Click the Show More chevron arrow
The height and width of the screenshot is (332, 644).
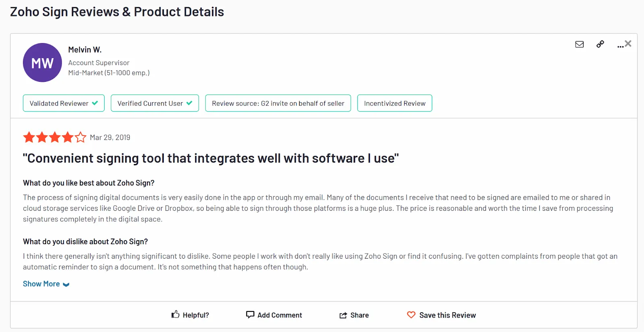tap(66, 285)
